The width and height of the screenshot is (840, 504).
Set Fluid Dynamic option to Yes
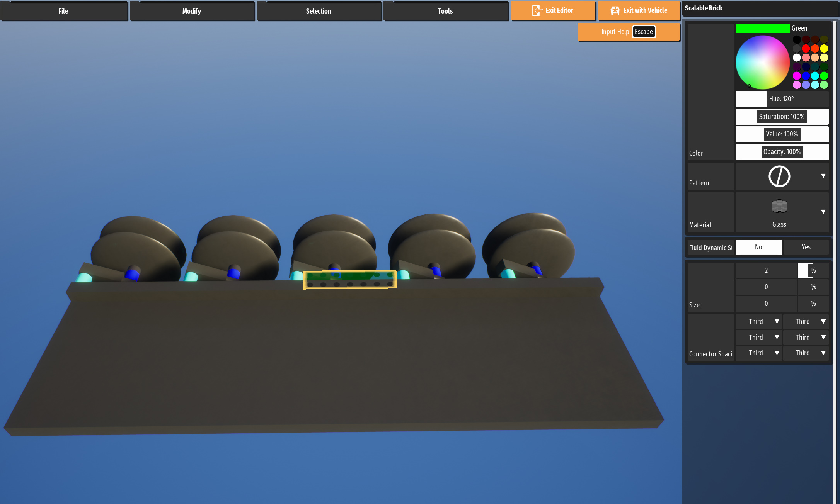[x=806, y=247]
